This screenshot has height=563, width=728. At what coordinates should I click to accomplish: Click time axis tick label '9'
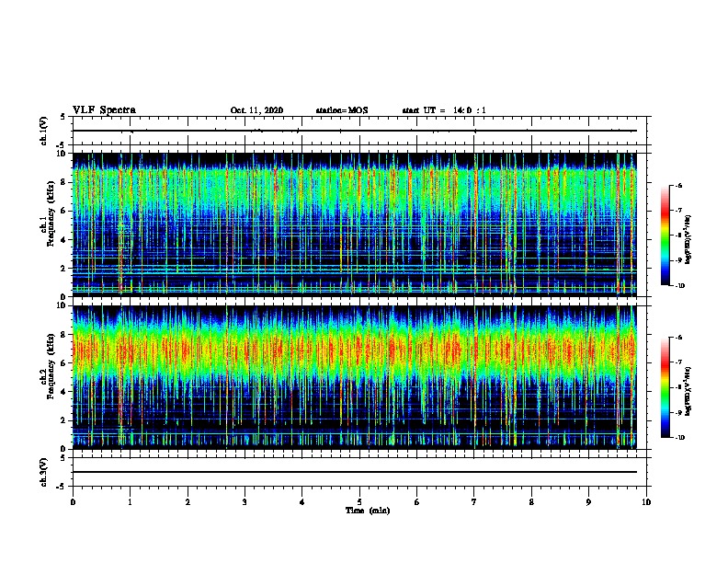tap(588, 501)
